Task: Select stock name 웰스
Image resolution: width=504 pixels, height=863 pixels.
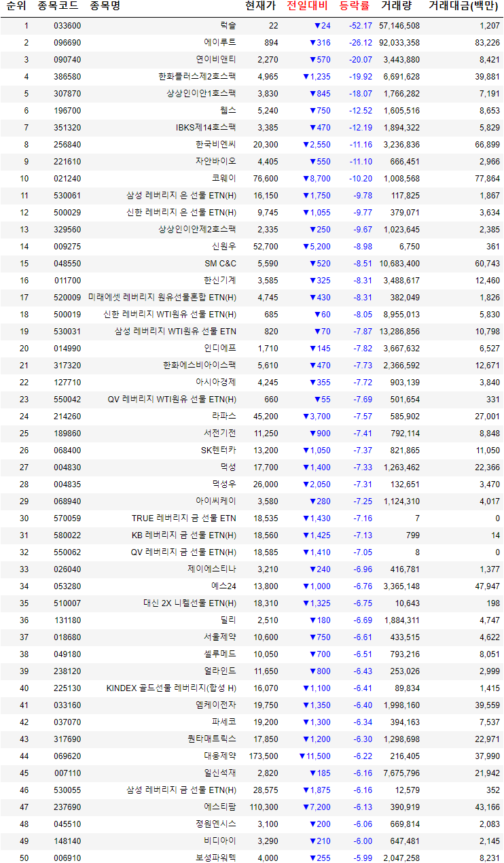Action: [228, 111]
